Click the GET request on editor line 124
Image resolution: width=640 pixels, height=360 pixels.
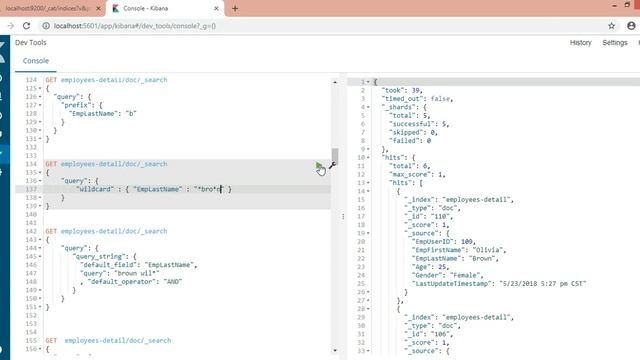[106, 80]
